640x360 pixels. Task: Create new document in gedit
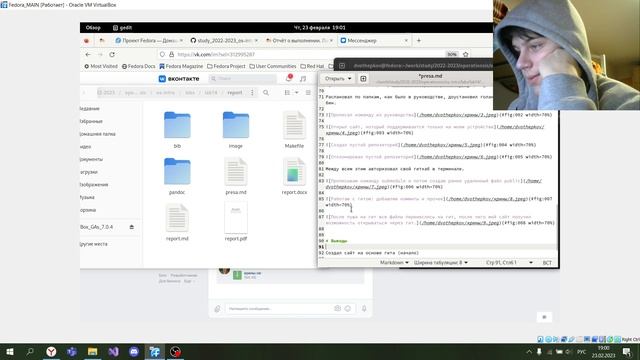[363, 78]
